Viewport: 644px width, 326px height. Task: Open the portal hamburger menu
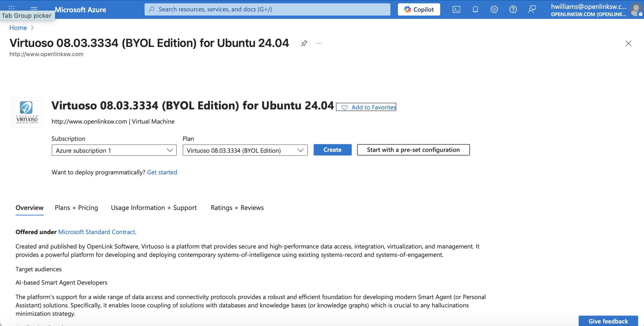point(34,7)
